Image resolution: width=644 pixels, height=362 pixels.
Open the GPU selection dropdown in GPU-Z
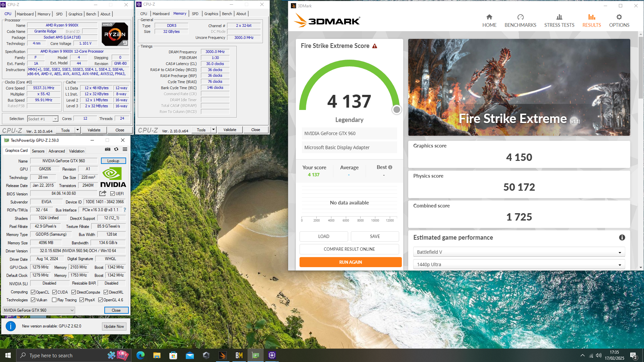[39, 310]
